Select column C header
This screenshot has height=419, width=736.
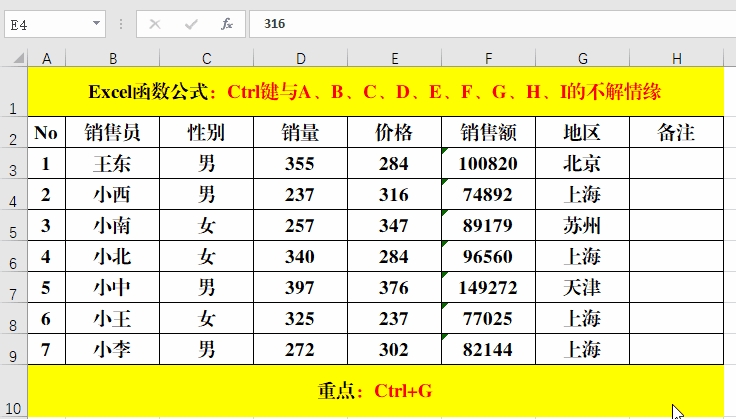click(207, 58)
